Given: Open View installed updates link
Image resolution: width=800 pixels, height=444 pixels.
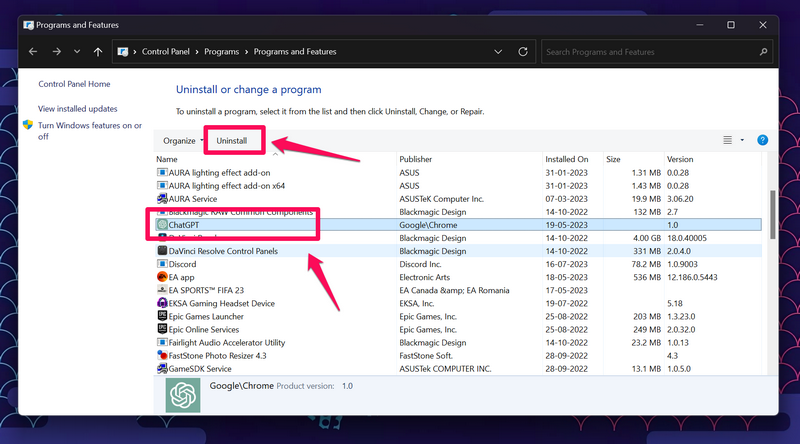Looking at the screenshot, I should point(77,108).
